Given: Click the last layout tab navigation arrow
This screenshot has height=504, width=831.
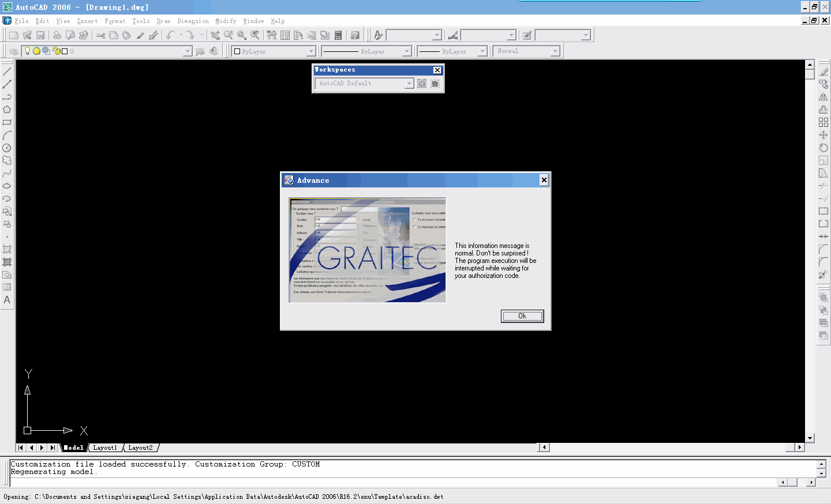Looking at the screenshot, I should coord(53,447).
